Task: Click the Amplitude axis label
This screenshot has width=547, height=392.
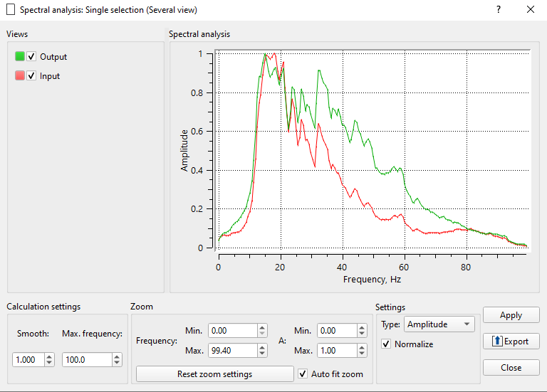Action: (184, 151)
